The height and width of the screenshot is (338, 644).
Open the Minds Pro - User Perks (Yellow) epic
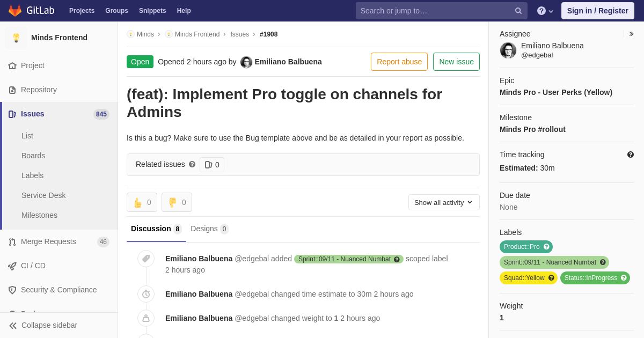(x=556, y=92)
